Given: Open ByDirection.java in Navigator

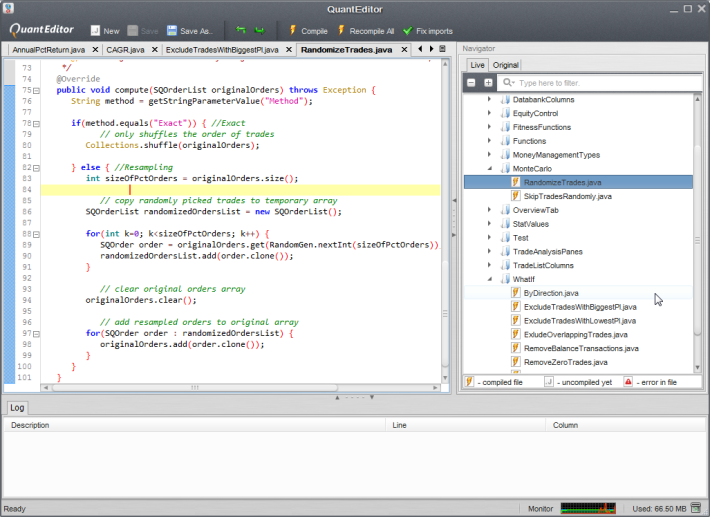Looking at the screenshot, I should tap(551, 293).
